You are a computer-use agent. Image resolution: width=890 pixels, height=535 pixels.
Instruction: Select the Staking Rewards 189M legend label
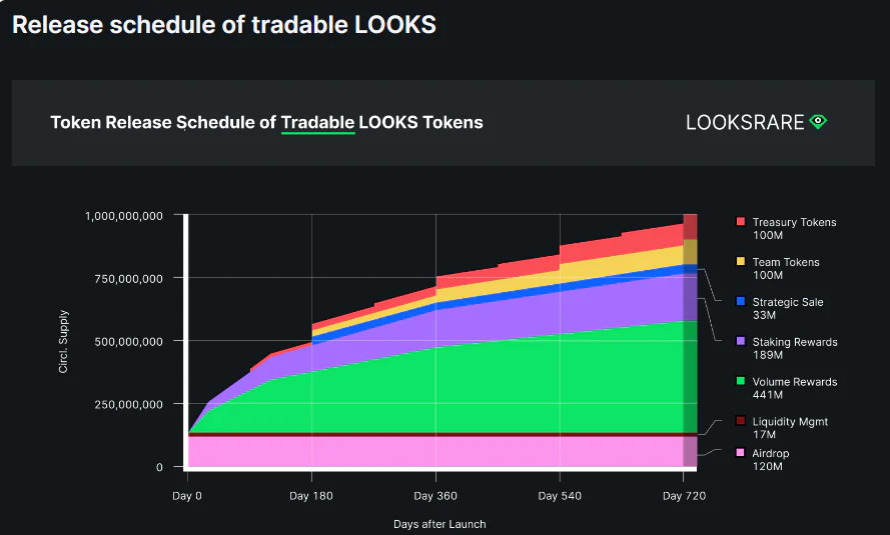point(795,348)
